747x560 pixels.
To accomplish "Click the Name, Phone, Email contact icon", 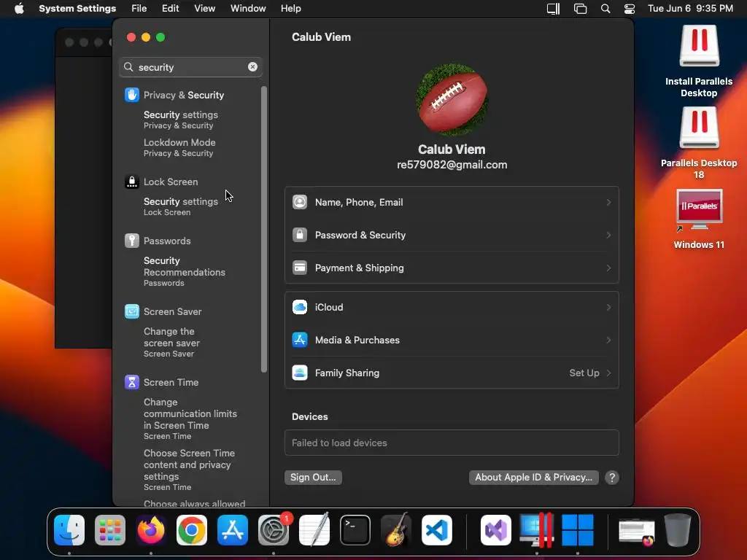I will coord(300,202).
